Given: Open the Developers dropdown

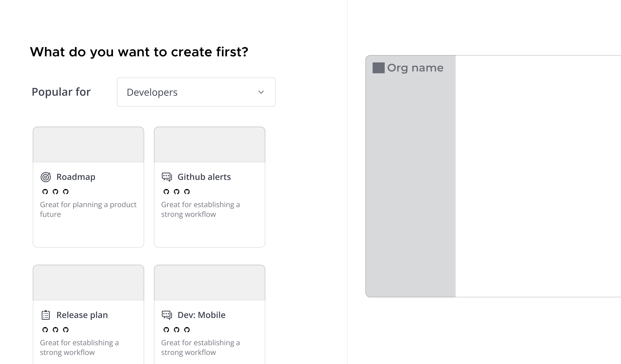Looking at the screenshot, I should pyautogui.click(x=196, y=92).
